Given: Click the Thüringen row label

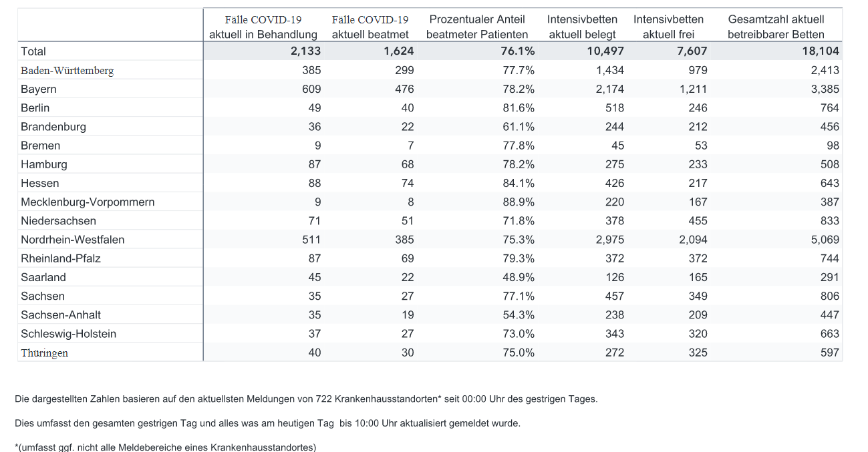Looking at the screenshot, I should pos(44,353).
